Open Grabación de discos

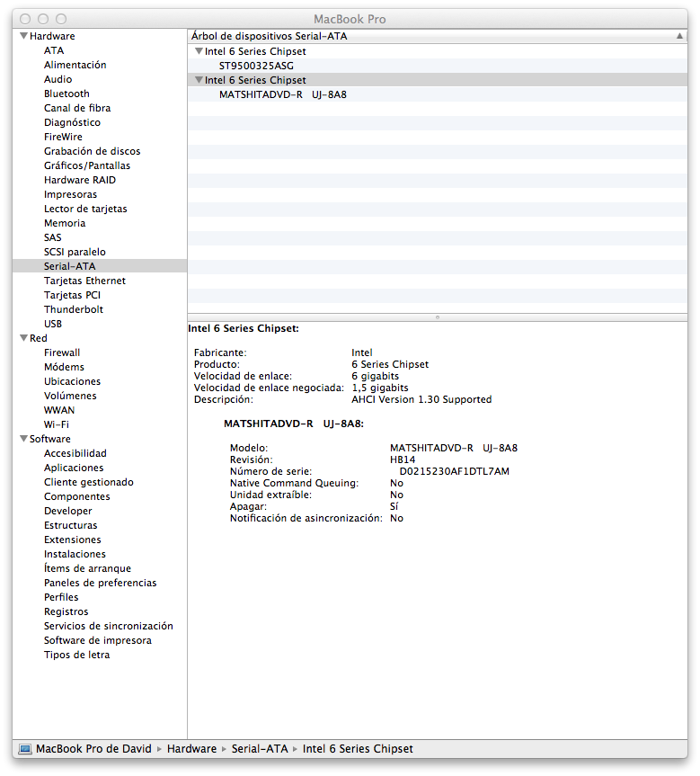click(92, 151)
